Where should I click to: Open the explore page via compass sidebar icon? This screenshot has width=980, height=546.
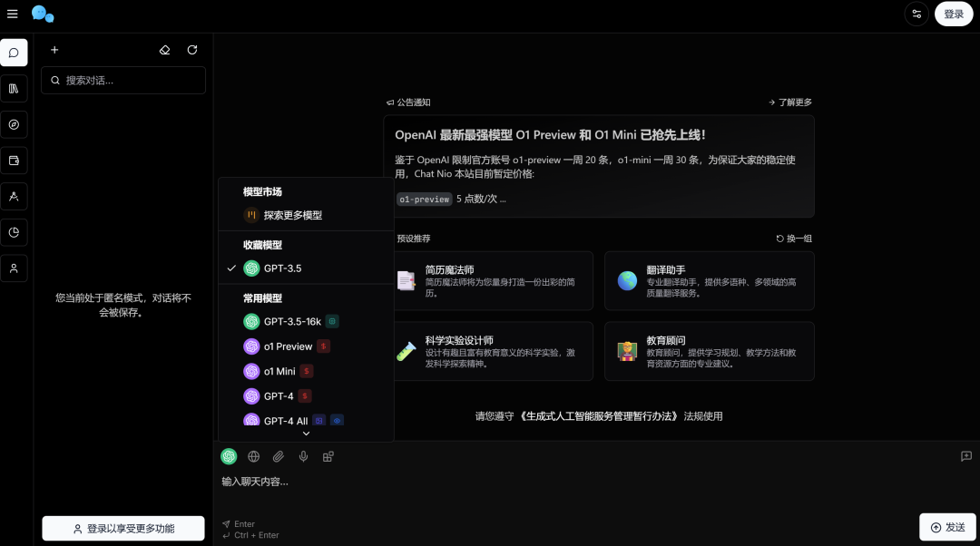[x=14, y=124]
